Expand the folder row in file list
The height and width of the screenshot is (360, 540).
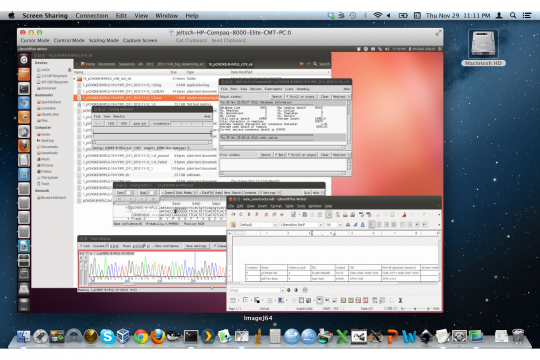pos(75,79)
